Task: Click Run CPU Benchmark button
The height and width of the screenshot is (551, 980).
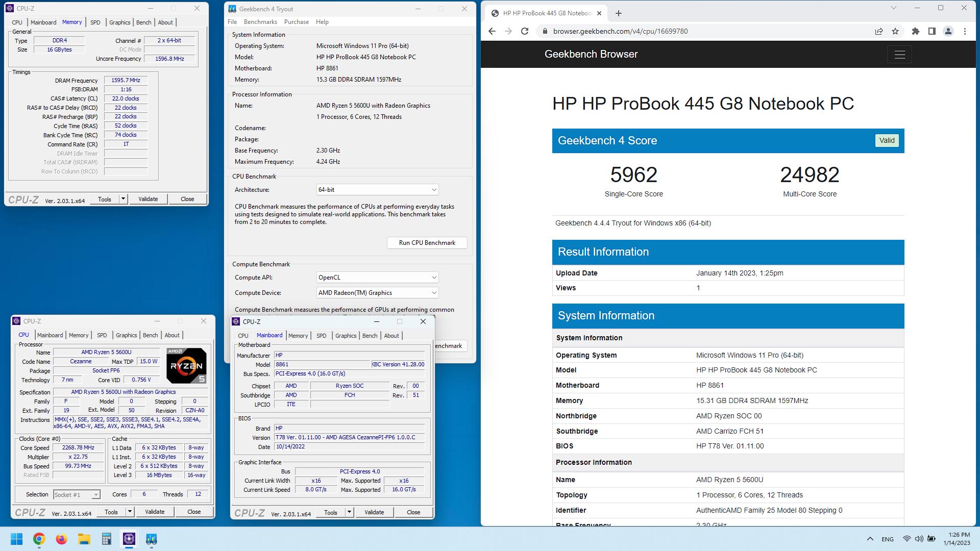Action: [x=427, y=243]
